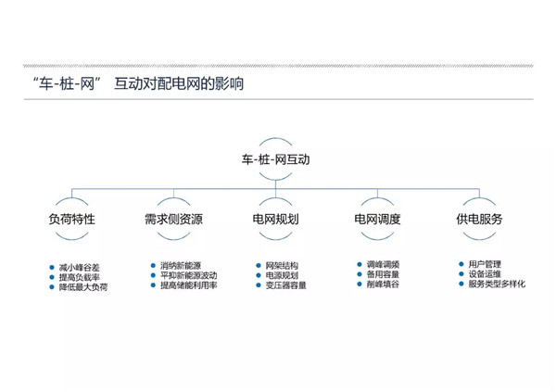Select the 需求侧资源 branch heading
556x392 pixels.
click(x=174, y=220)
